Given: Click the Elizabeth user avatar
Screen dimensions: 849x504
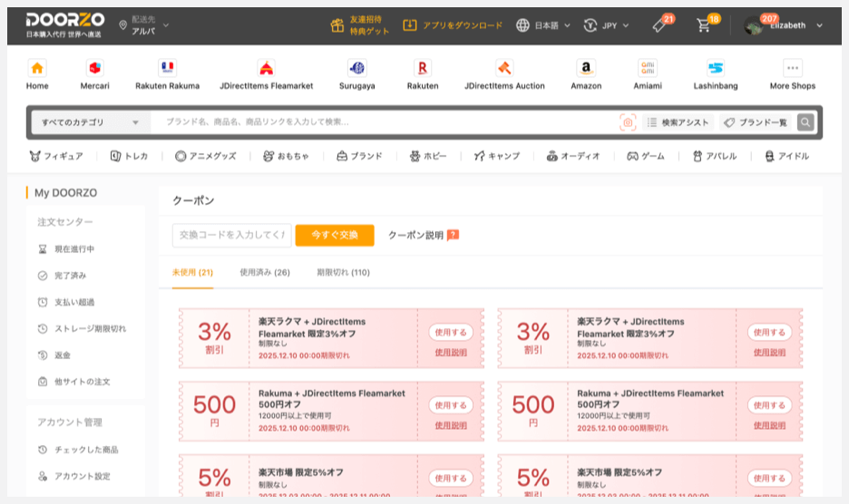Looking at the screenshot, I should click(x=753, y=25).
